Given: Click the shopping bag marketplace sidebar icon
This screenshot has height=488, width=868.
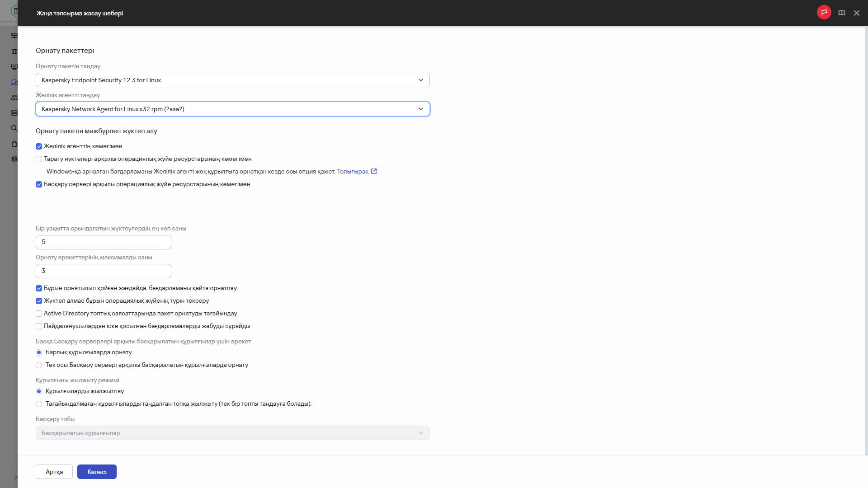Looking at the screenshot, I should pyautogui.click(x=14, y=144).
